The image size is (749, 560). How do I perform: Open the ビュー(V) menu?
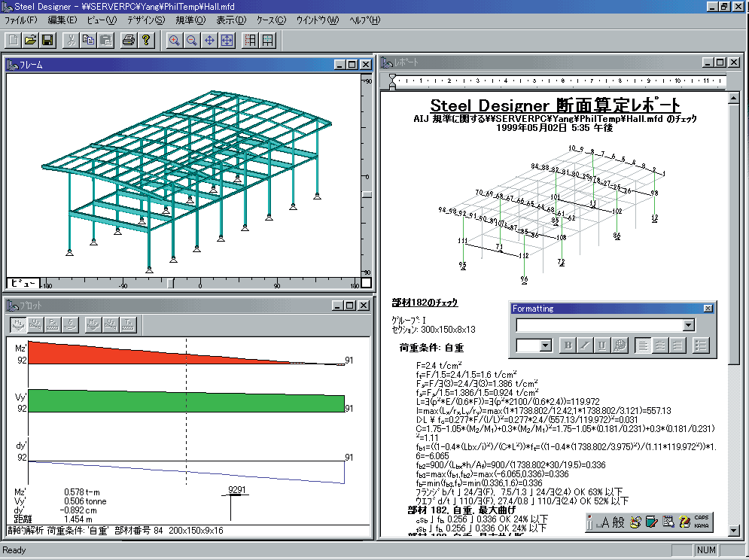(x=102, y=20)
